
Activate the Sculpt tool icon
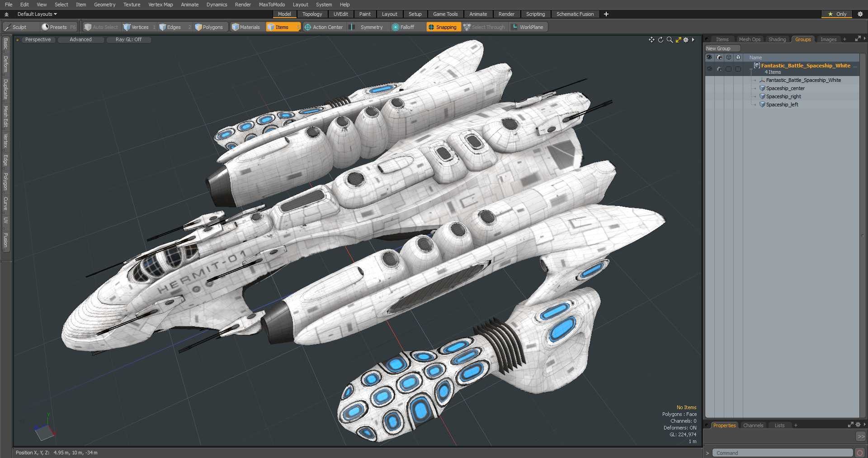[x=7, y=27]
